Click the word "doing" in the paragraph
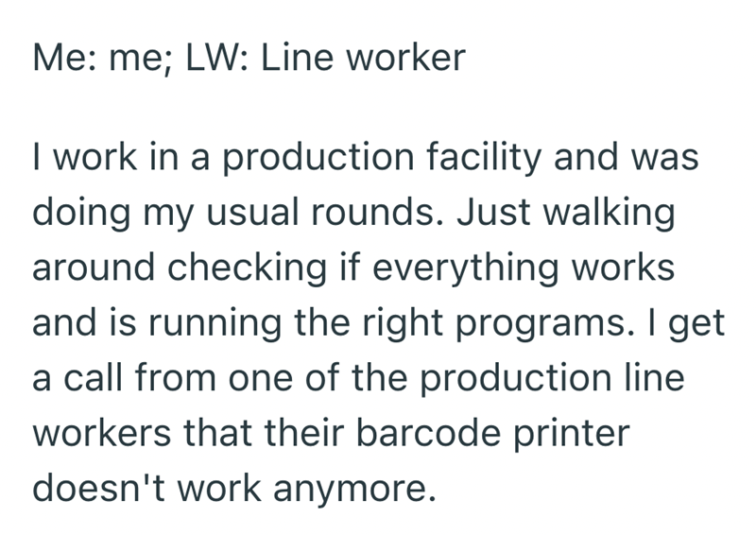756x535 pixels. point(77,214)
